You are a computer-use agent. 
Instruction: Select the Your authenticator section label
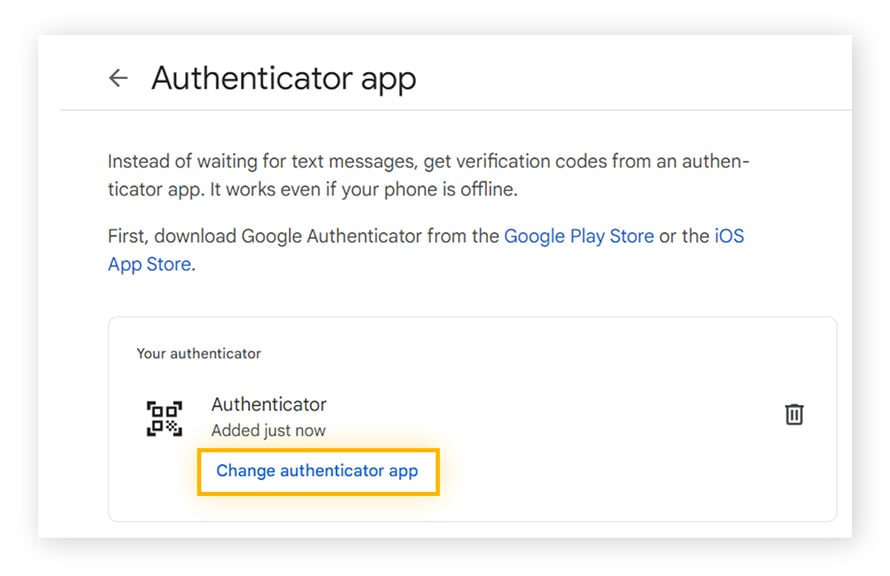pos(198,353)
